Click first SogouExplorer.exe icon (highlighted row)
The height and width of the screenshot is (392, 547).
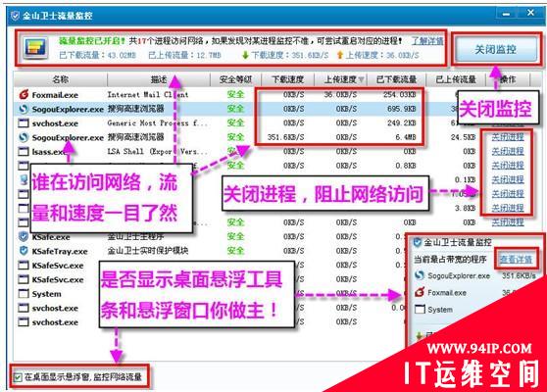(x=24, y=109)
